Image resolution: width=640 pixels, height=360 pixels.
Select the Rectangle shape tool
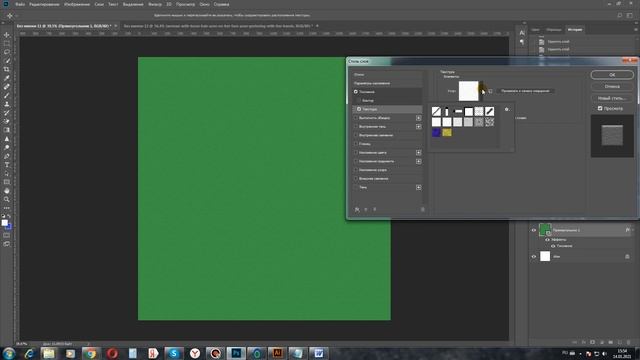pos(7,182)
